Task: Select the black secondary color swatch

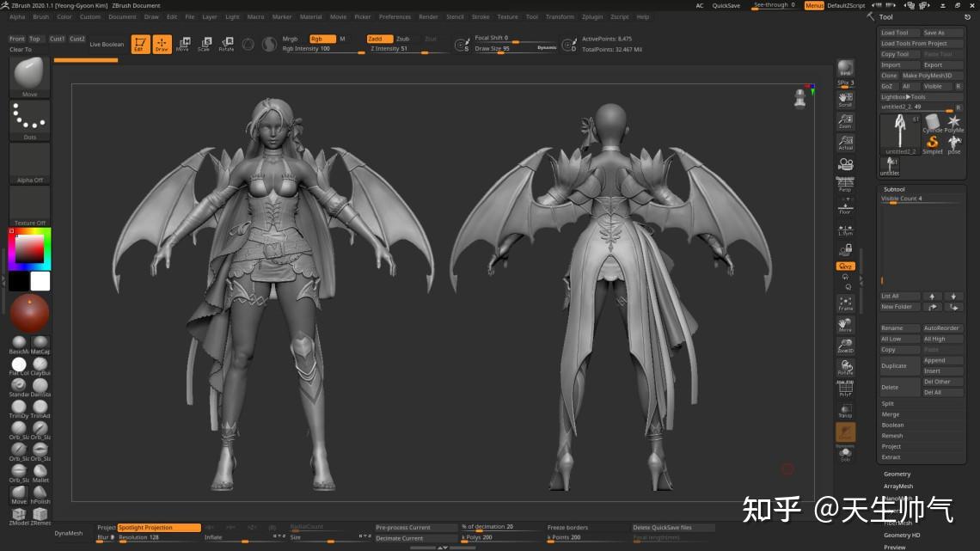Action: tap(19, 281)
